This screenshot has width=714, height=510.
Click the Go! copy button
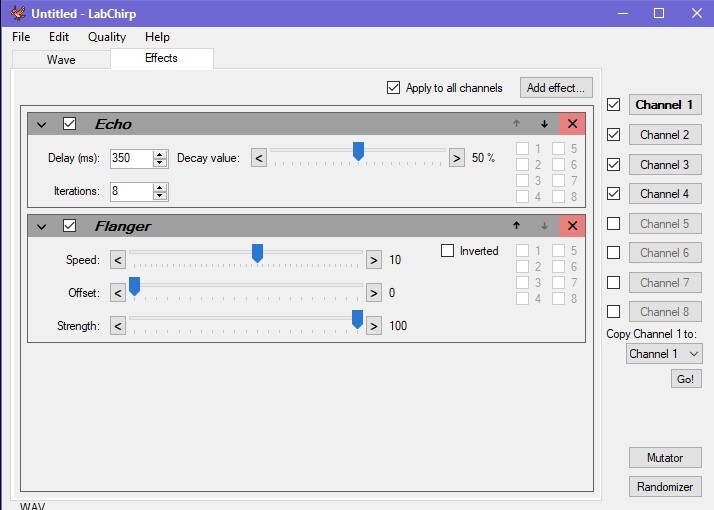pos(686,379)
